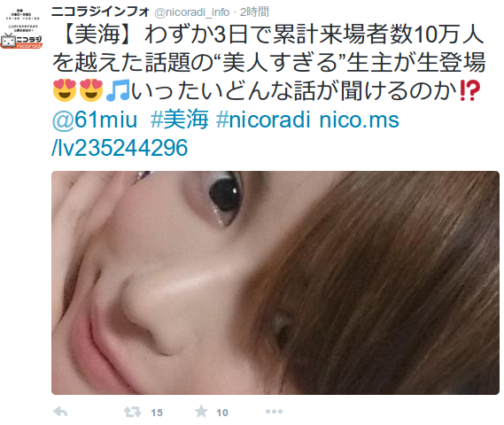Open the 2時間 timestamp

254,12
